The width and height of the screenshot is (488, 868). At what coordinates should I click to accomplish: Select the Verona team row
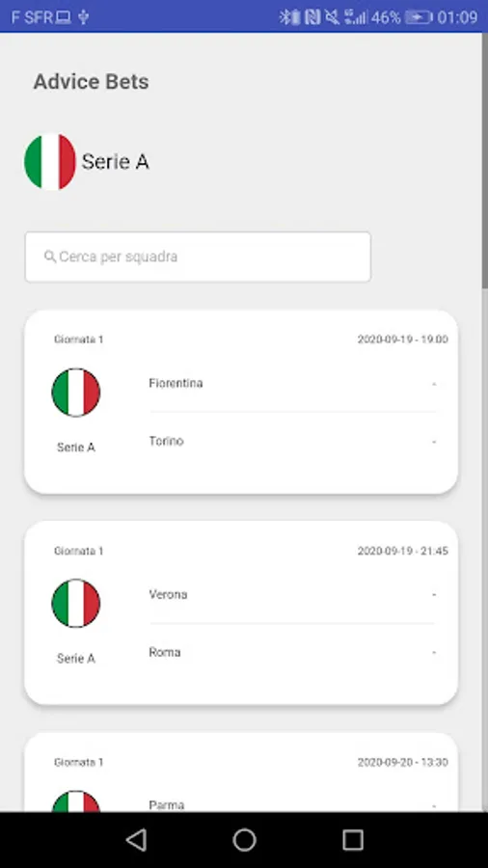tap(292, 594)
